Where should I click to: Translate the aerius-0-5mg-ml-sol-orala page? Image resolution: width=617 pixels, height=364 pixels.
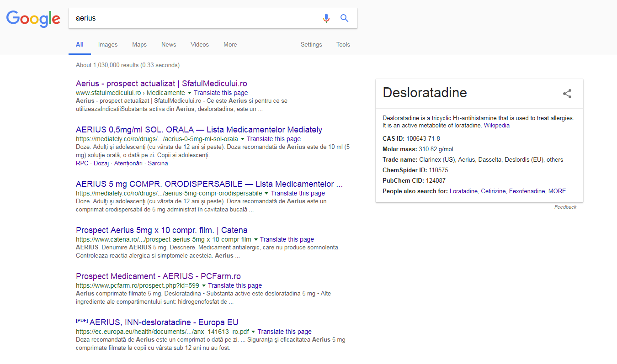(x=274, y=139)
